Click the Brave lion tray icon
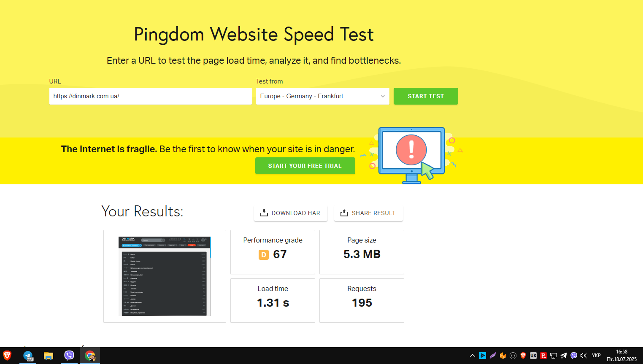The width and height of the screenshot is (643, 364). (523, 356)
